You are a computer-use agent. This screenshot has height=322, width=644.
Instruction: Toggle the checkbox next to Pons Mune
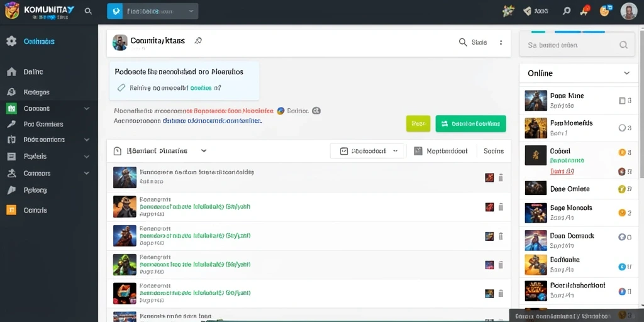622,101
